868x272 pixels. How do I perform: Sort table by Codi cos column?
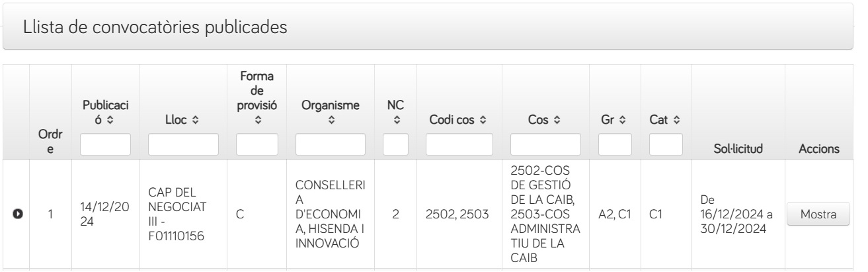[459, 120]
